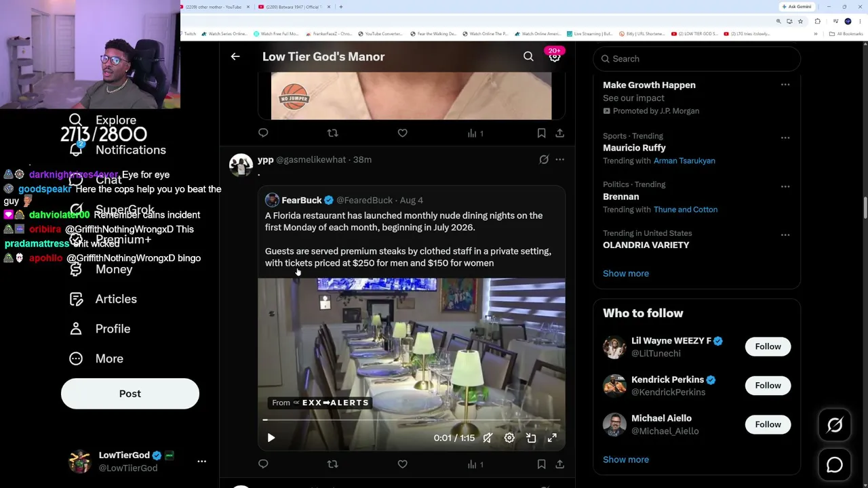Follow Kendrick Perkins

click(x=768, y=386)
